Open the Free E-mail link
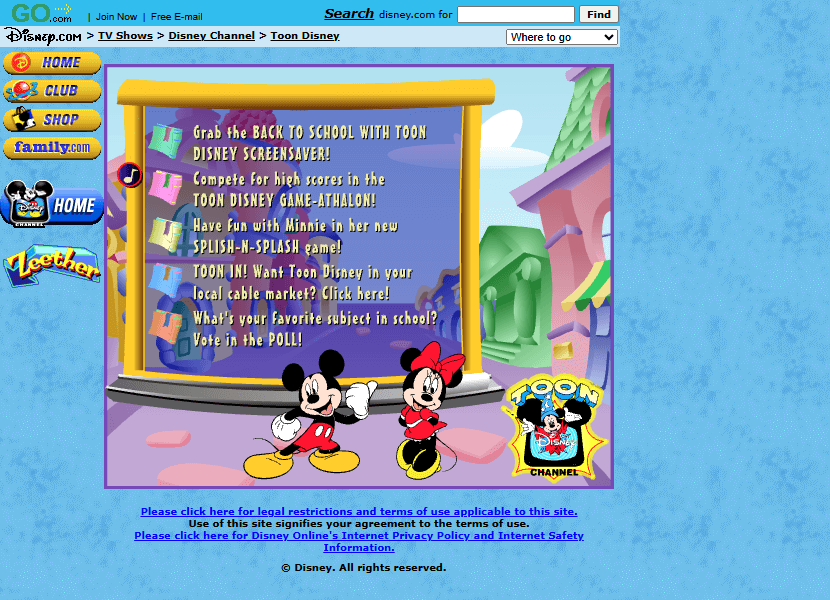Image resolution: width=830 pixels, height=600 pixels. point(176,17)
